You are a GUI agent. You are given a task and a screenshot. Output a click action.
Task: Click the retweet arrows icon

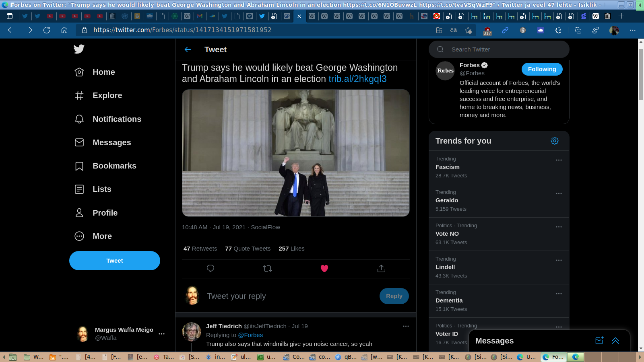[x=267, y=268]
